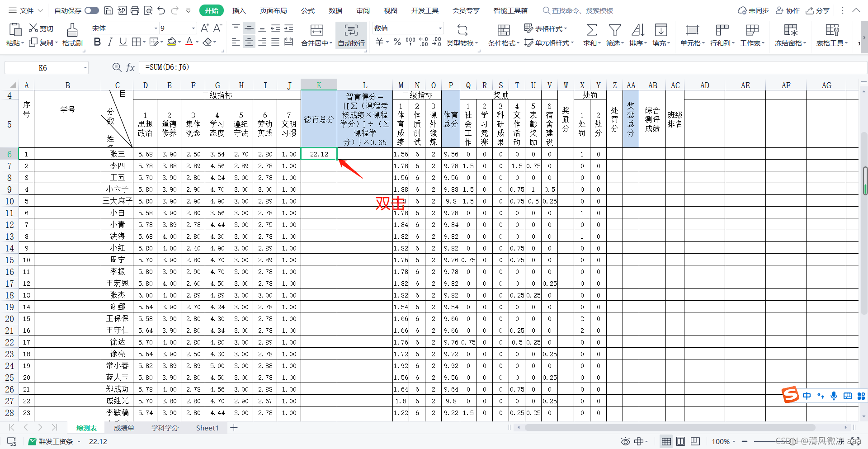Toggle Italic formatting
The width and height of the screenshot is (868, 449).
110,42
